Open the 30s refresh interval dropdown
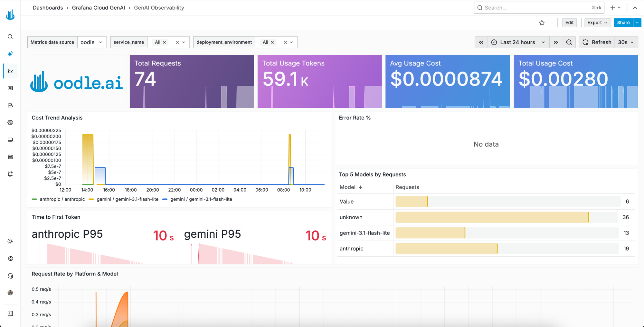 pos(626,42)
